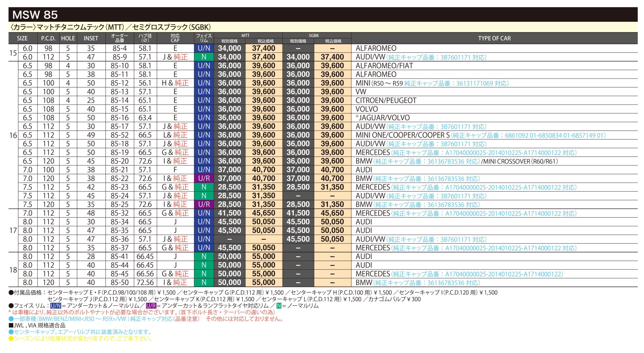644x353 pixels.
Task: Click the MSW 85 title heading
Action: [x=35, y=15]
